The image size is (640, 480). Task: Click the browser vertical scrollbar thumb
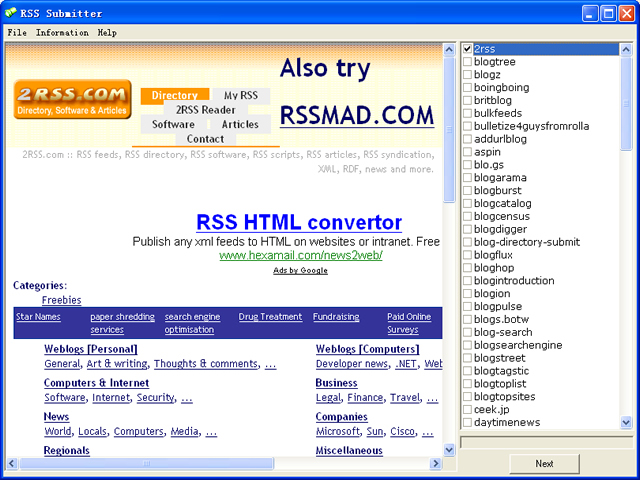[449, 130]
